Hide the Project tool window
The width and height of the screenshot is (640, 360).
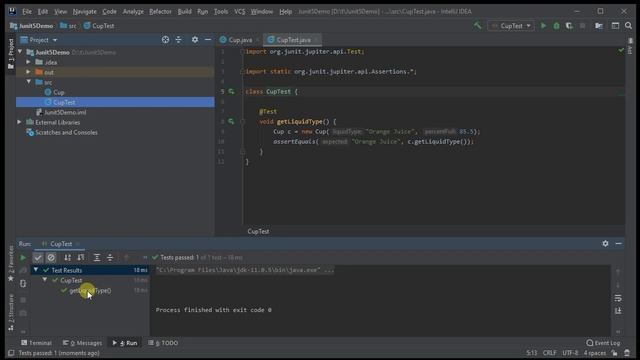coord(208,40)
